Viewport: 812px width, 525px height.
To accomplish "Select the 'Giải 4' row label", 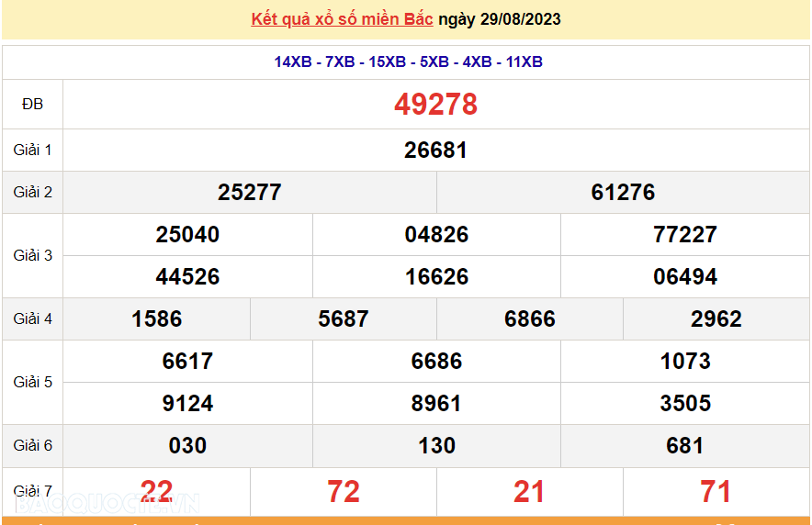I will 32,318.
